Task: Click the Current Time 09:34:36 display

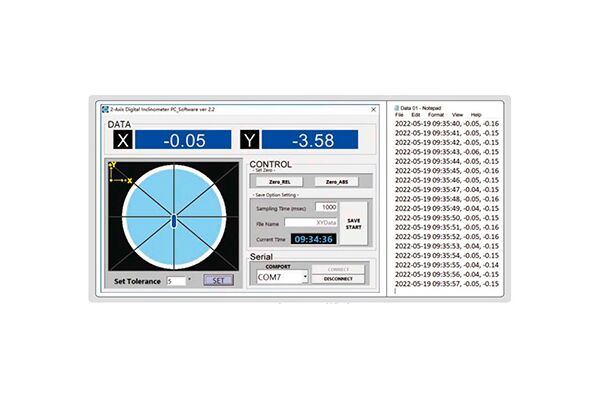Action: pyautogui.click(x=313, y=239)
